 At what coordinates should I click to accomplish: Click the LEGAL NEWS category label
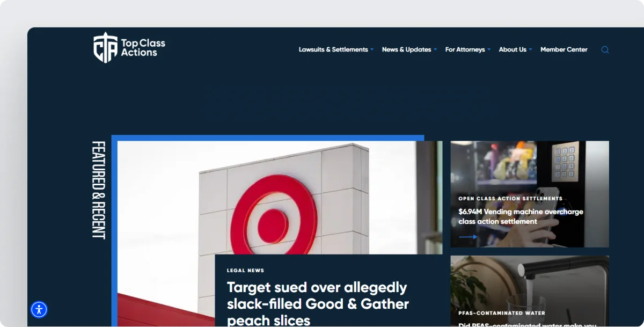pyautogui.click(x=245, y=271)
